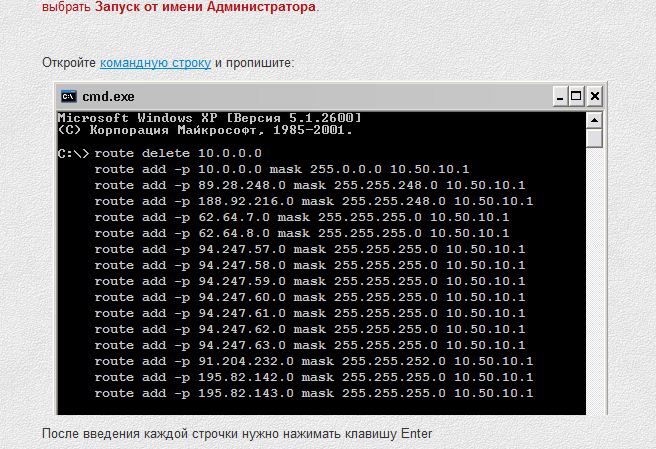
Task: Minimize the cmd.exe window
Action: [x=559, y=97]
